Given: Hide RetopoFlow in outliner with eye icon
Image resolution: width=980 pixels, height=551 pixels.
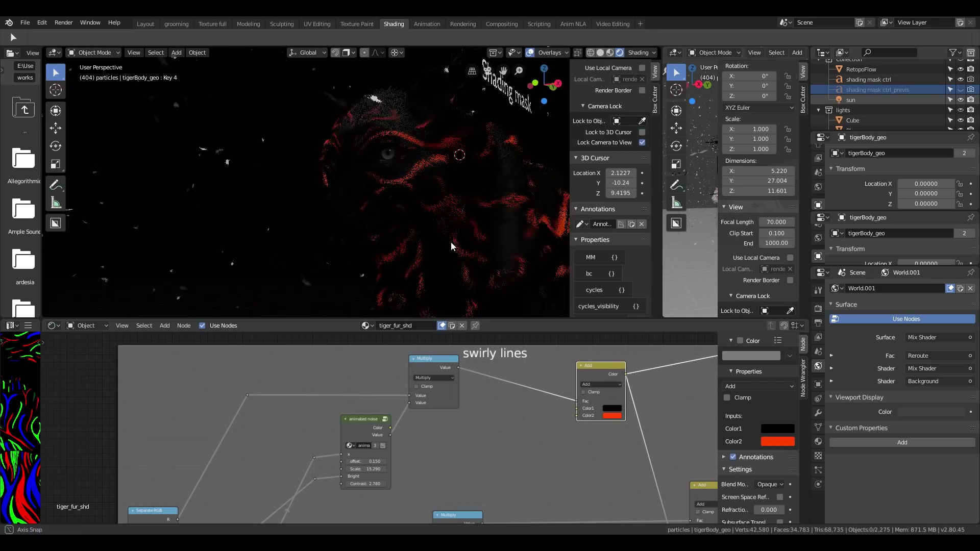Looking at the screenshot, I should (960, 69).
